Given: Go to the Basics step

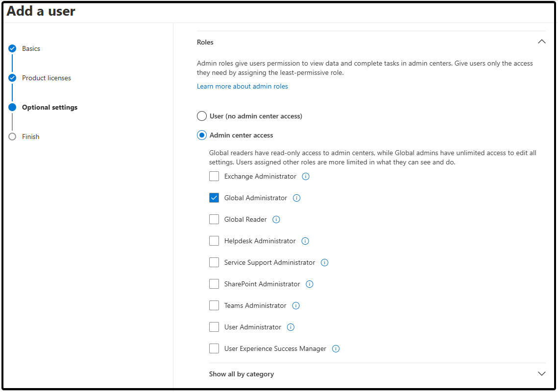Looking at the screenshot, I should 31,48.
